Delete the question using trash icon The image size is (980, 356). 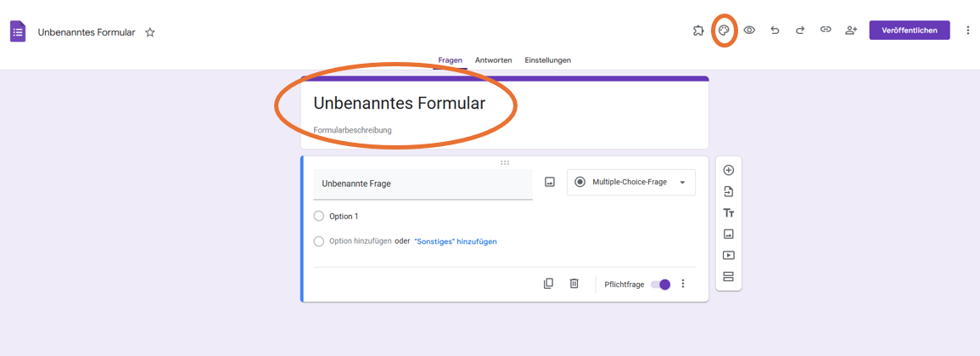pyautogui.click(x=574, y=284)
